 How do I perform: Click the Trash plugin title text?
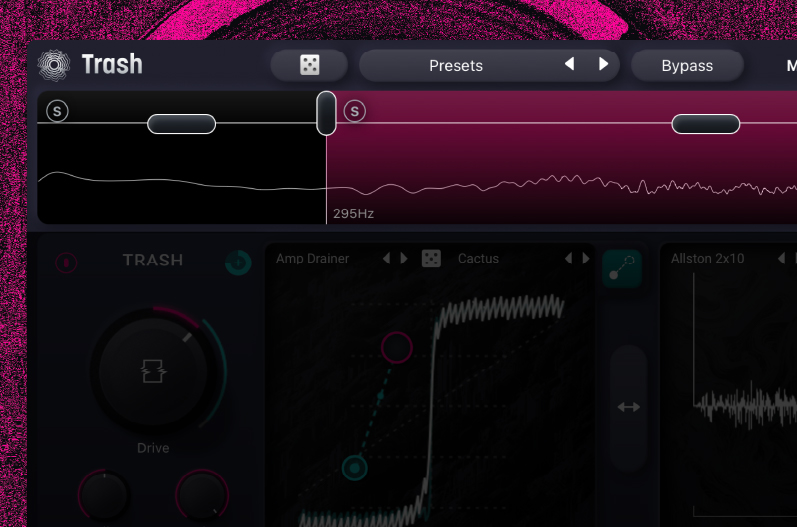coord(112,65)
